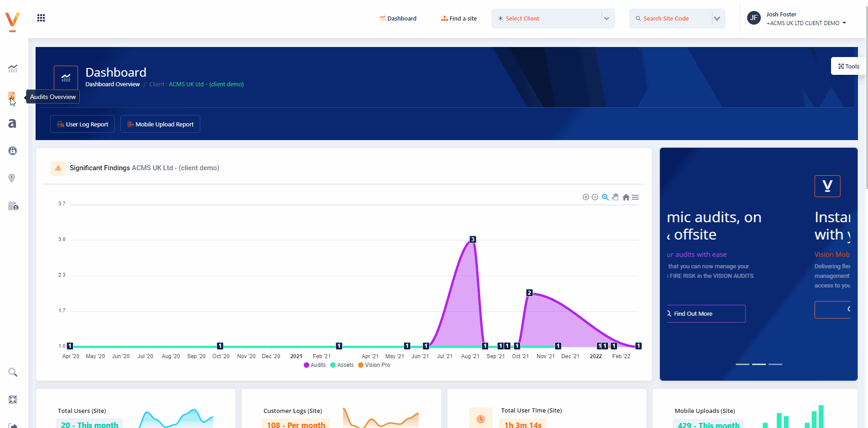The height and width of the screenshot is (428, 868).
Task: Open Find a site in top navigation
Action: 459,19
